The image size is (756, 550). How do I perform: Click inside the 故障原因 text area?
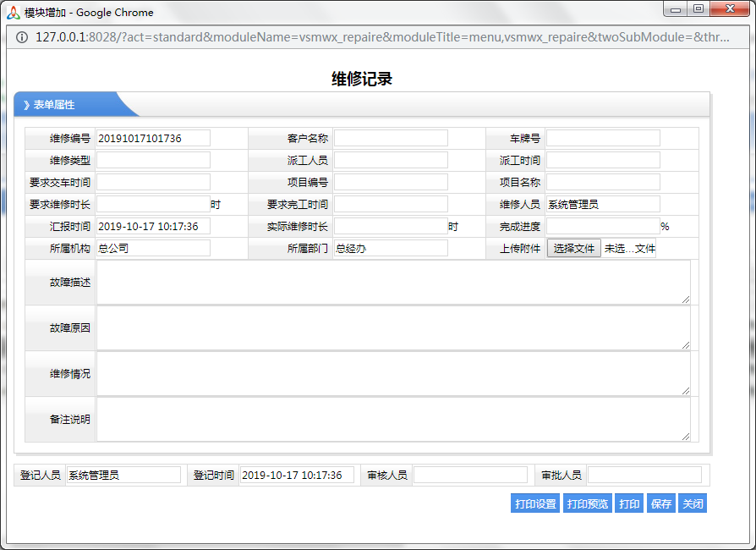(x=392, y=328)
